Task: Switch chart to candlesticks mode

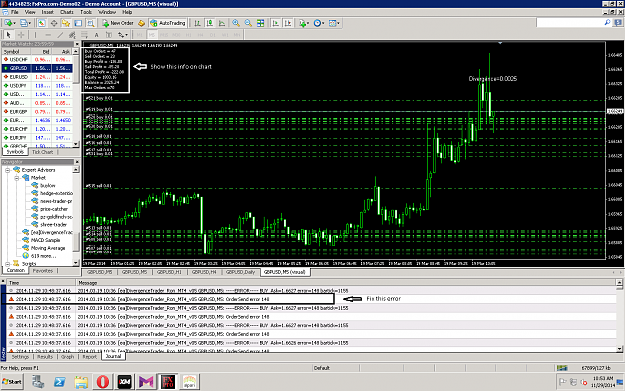Action: click(x=210, y=23)
